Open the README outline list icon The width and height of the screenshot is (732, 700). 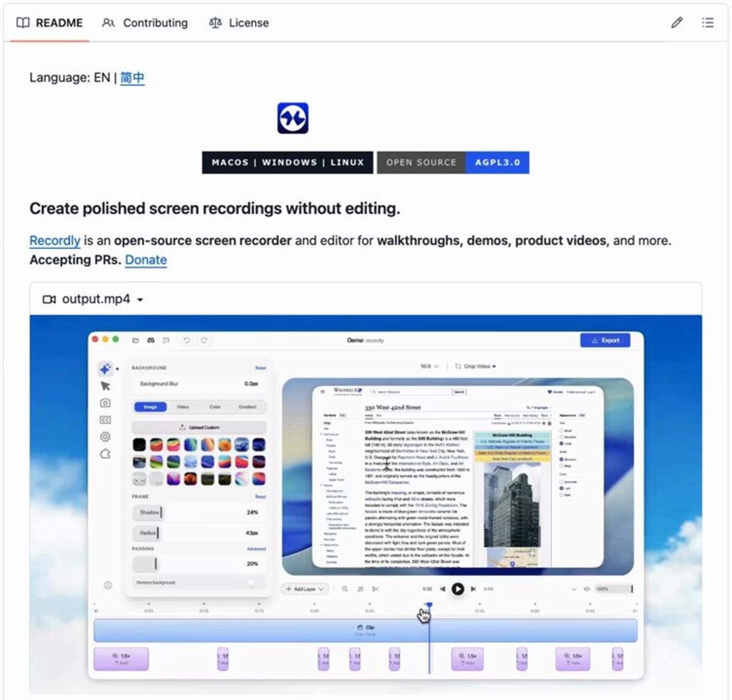708,23
